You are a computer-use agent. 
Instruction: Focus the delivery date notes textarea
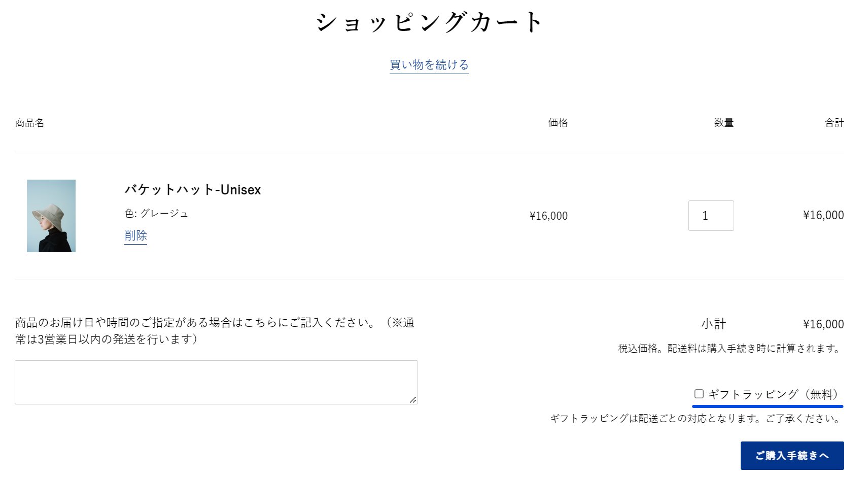coord(216,382)
